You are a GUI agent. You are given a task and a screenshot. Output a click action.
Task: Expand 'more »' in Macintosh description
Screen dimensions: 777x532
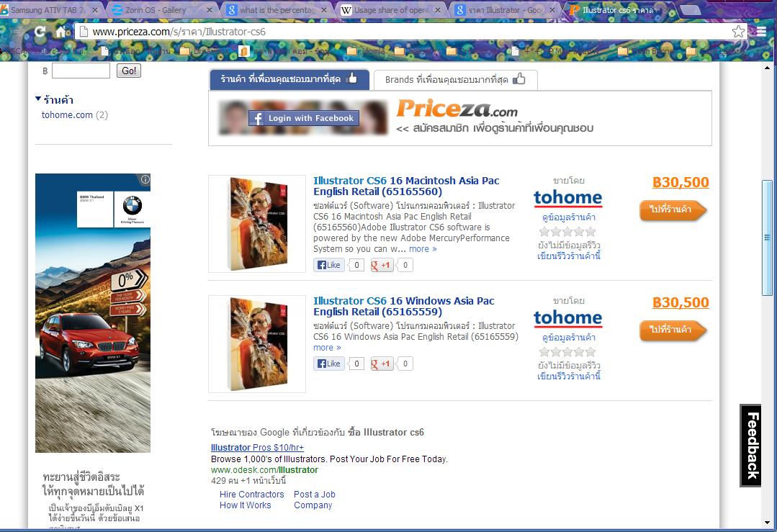click(423, 249)
